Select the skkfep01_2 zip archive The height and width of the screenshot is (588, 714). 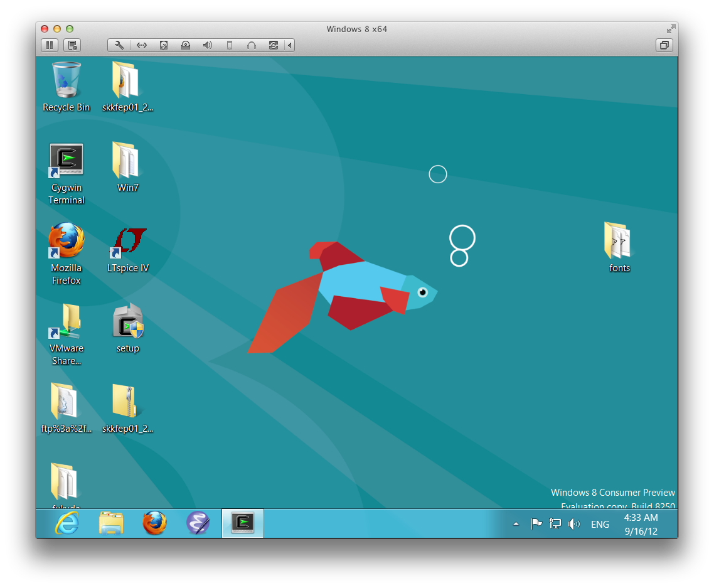pyautogui.click(x=127, y=408)
